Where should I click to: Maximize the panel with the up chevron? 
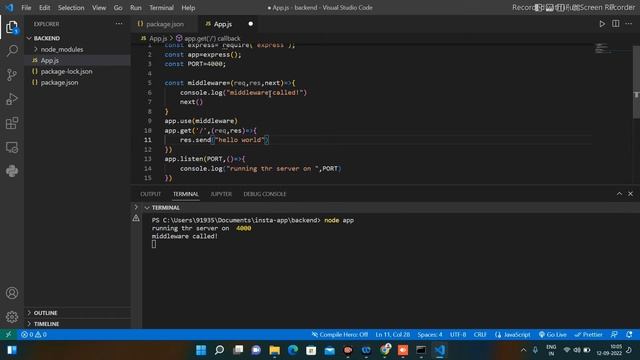tap(619, 194)
